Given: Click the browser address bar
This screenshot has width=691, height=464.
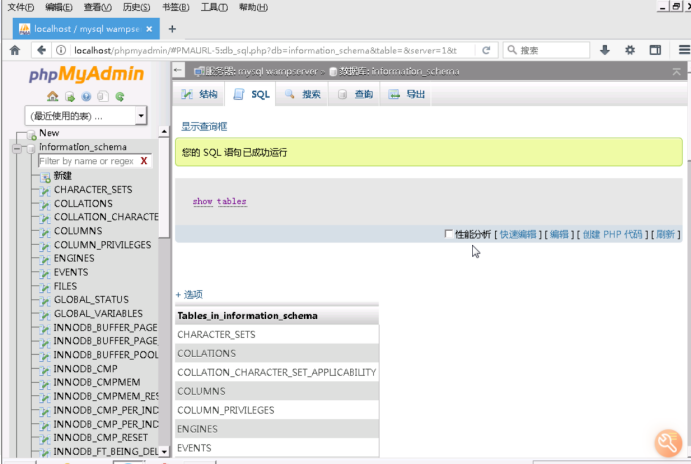Looking at the screenshot, I should click(266, 50).
